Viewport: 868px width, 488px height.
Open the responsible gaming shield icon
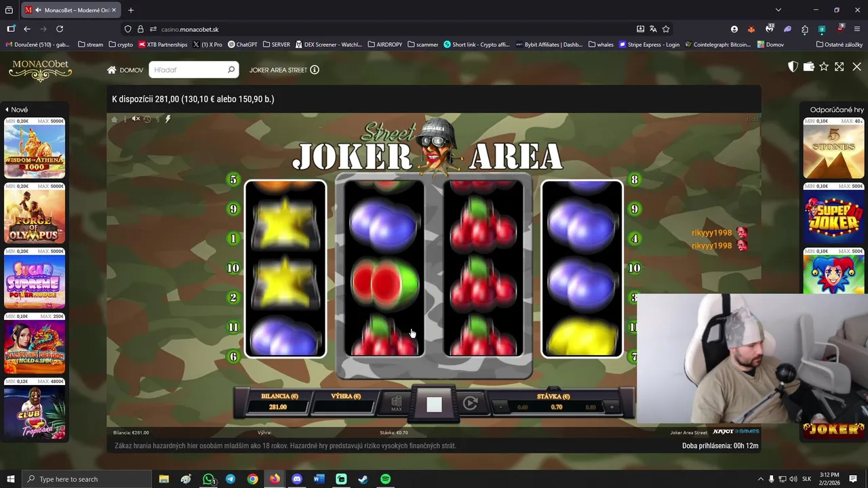pyautogui.click(x=793, y=66)
